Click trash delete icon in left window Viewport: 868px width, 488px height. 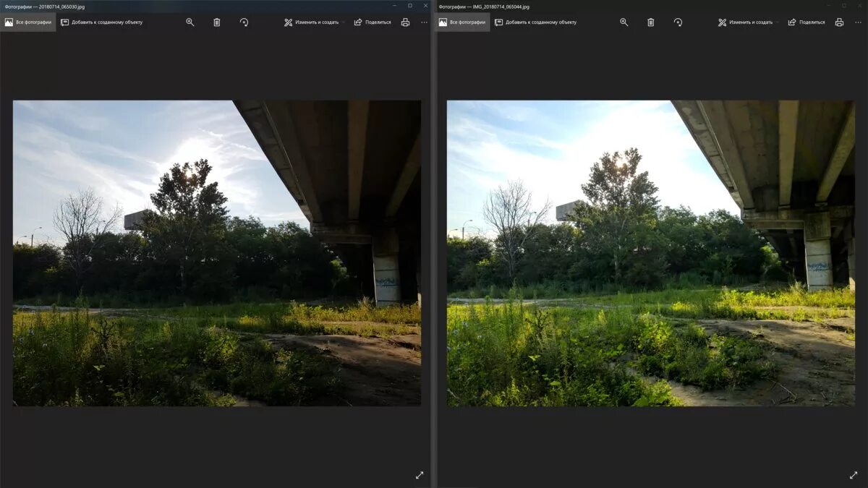[x=217, y=22]
